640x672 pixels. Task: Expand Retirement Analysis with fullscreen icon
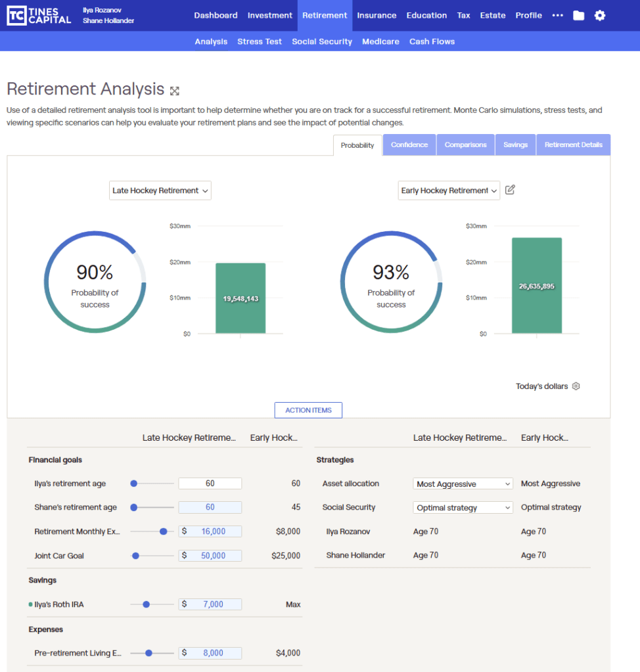point(175,91)
